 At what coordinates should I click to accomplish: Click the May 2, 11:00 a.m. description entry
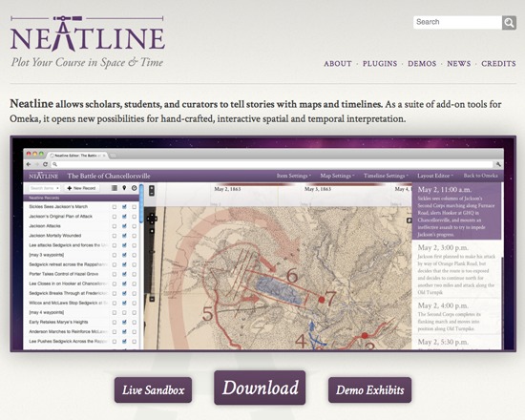pos(456,211)
